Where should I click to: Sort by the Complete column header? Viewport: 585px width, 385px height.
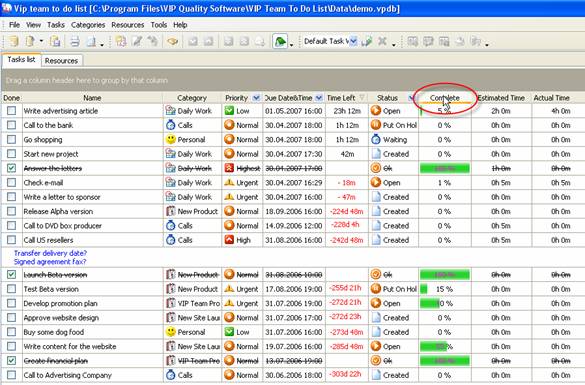(445, 98)
